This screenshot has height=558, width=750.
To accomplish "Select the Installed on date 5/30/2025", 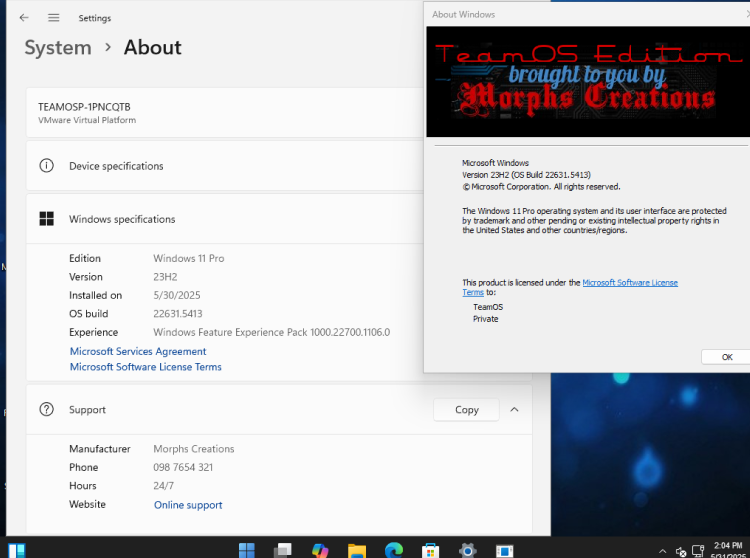I will 176,295.
